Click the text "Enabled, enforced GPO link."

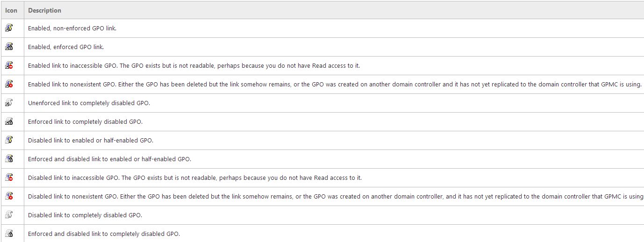coord(66,47)
